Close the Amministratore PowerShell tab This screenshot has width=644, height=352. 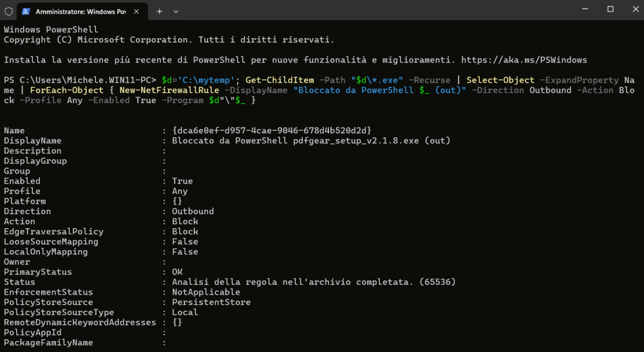click(x=137, y=12)
